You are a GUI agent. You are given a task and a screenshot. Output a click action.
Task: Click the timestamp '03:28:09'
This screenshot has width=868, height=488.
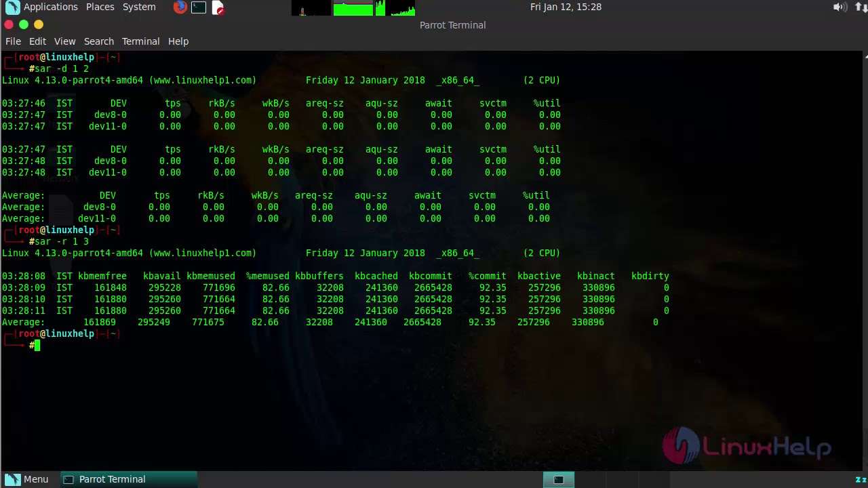(x=24, y=287)
